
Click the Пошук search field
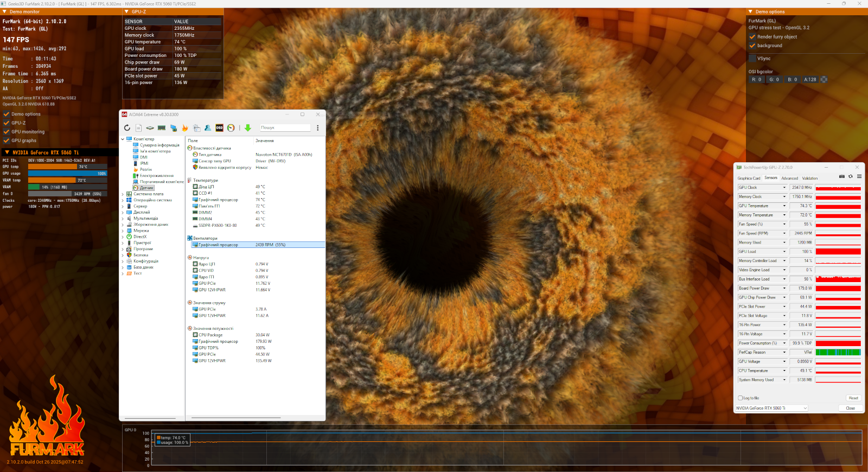(285, 128)
